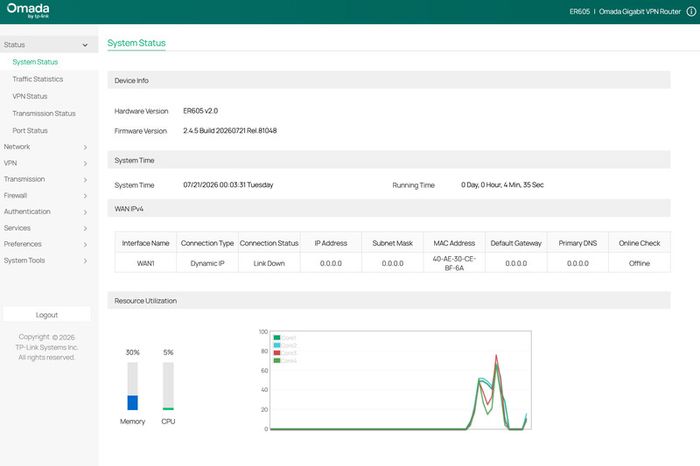Image resolution: width=700 pixels, height=466 pixels.
Task: Click the blue Memory usage bar
Action: [133, 402]
